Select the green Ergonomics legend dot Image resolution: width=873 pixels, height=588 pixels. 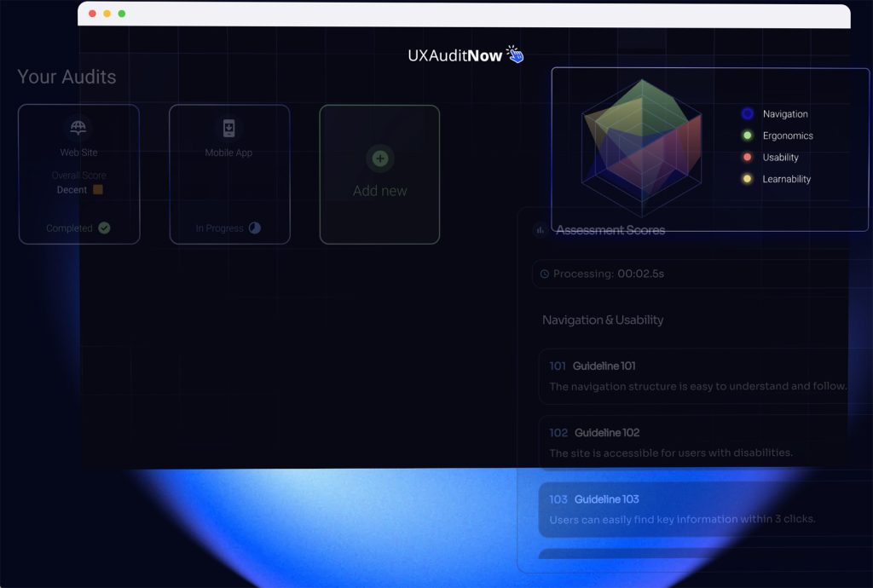(747, 135)
